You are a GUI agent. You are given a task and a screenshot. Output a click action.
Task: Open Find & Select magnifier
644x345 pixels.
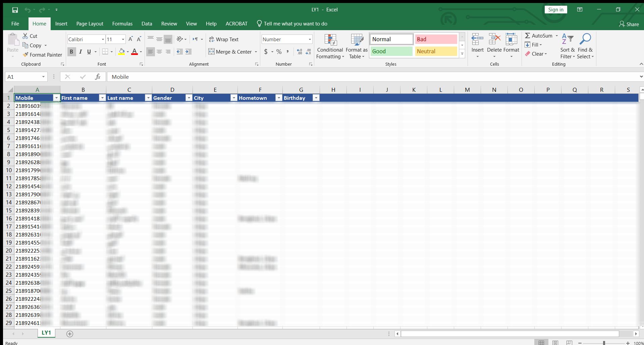pos(585,46)
